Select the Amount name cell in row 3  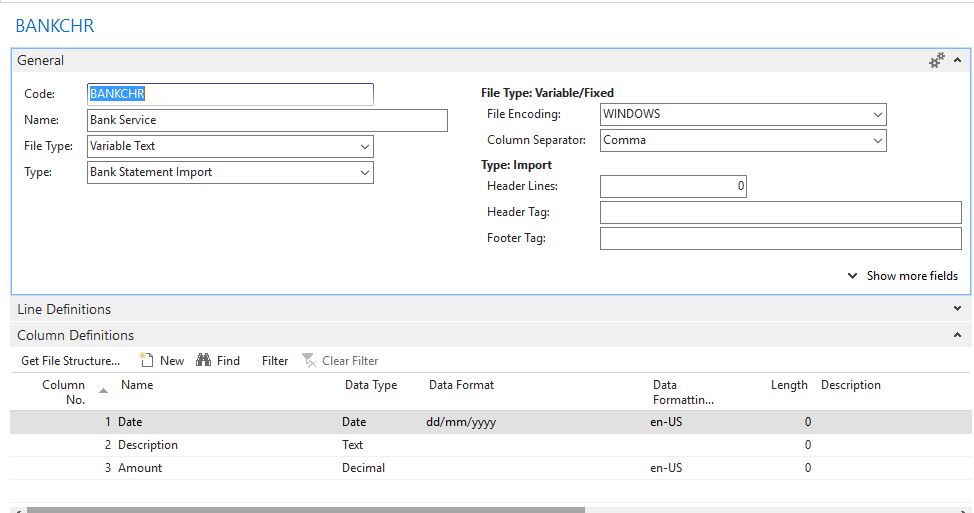(x=140, y=468)
